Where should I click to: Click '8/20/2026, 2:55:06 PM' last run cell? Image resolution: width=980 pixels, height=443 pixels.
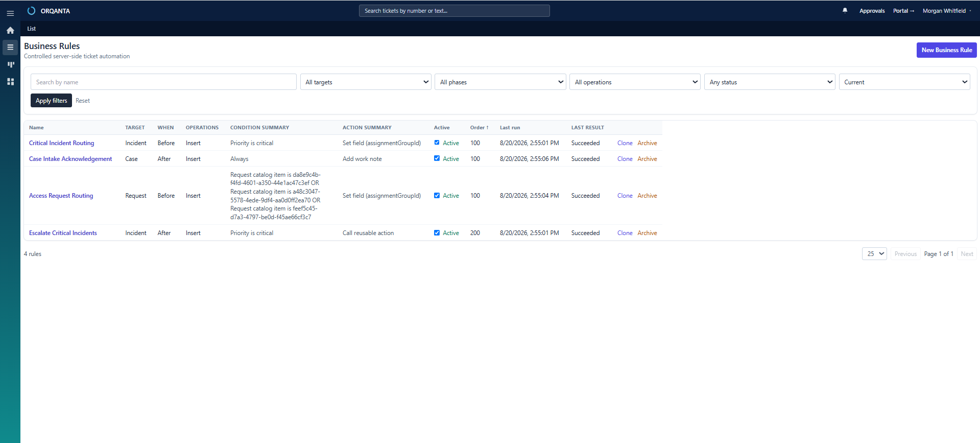529,159
